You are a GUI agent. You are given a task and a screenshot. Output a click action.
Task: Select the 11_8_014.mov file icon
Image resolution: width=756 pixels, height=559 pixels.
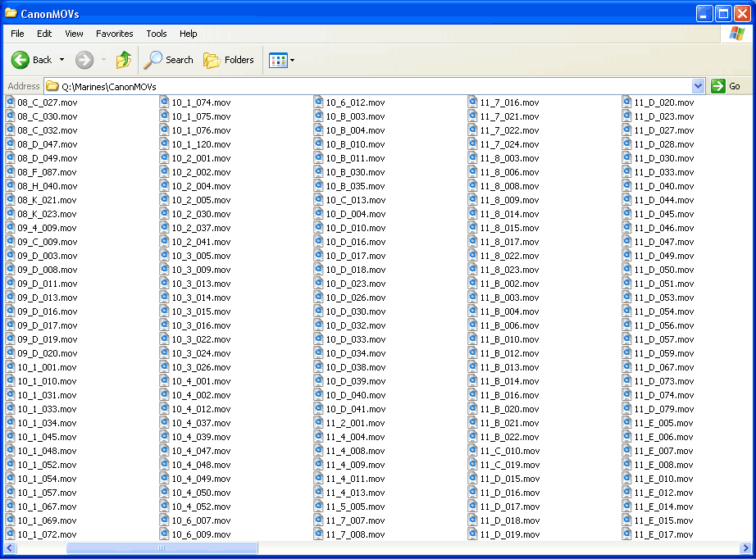[472, 213]
